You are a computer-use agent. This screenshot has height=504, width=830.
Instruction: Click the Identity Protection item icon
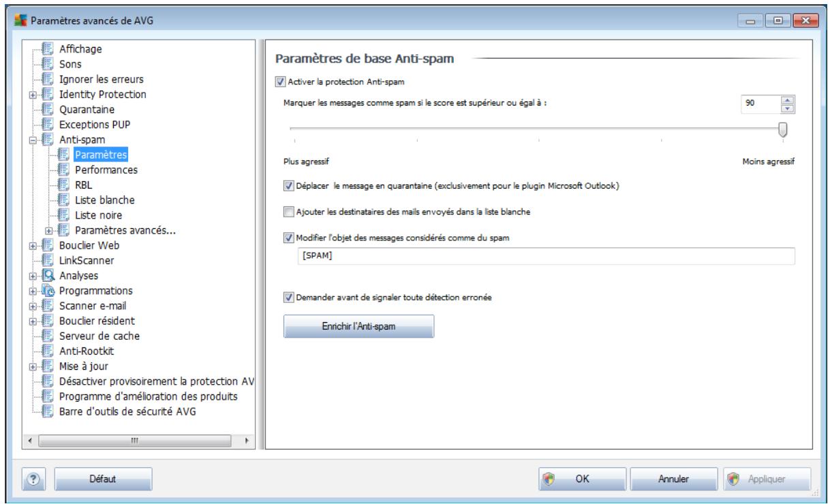pos(48,94)
